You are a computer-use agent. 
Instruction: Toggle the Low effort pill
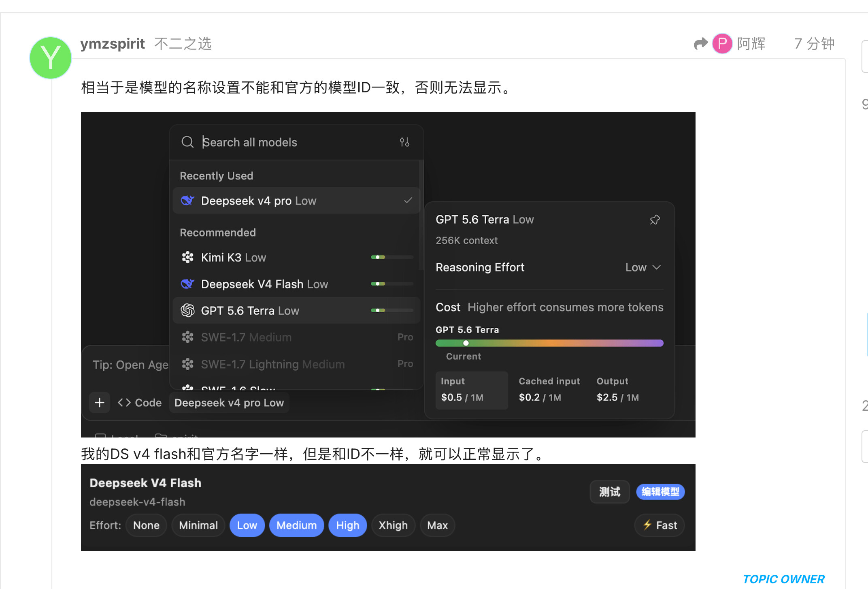[x=247, y=525]
